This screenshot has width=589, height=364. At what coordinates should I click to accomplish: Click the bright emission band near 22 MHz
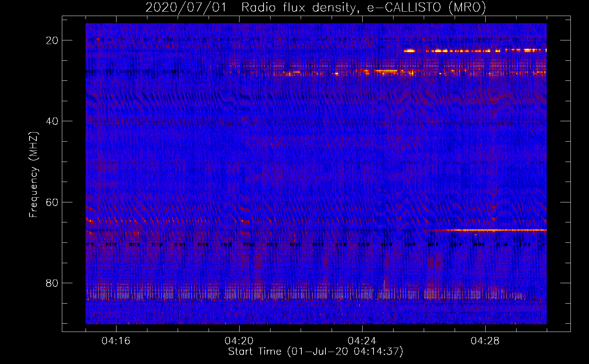coord(475,51)
